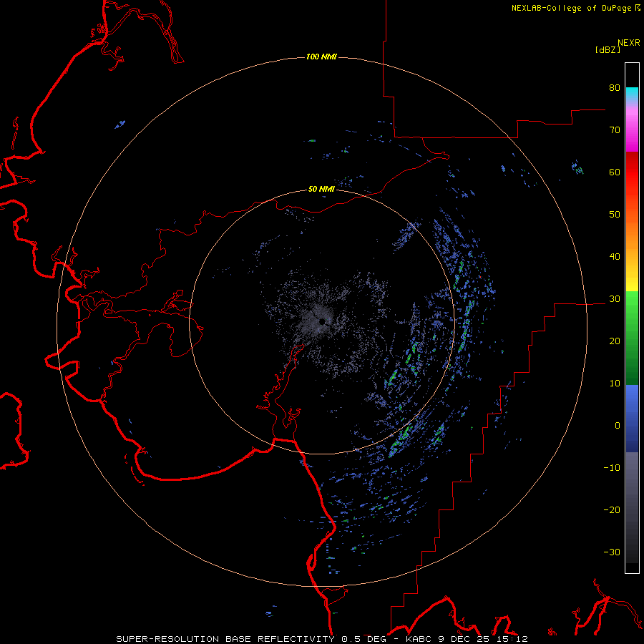
Task: Click the 70 value on the dBZ scale
Action: tap(615, 130)
